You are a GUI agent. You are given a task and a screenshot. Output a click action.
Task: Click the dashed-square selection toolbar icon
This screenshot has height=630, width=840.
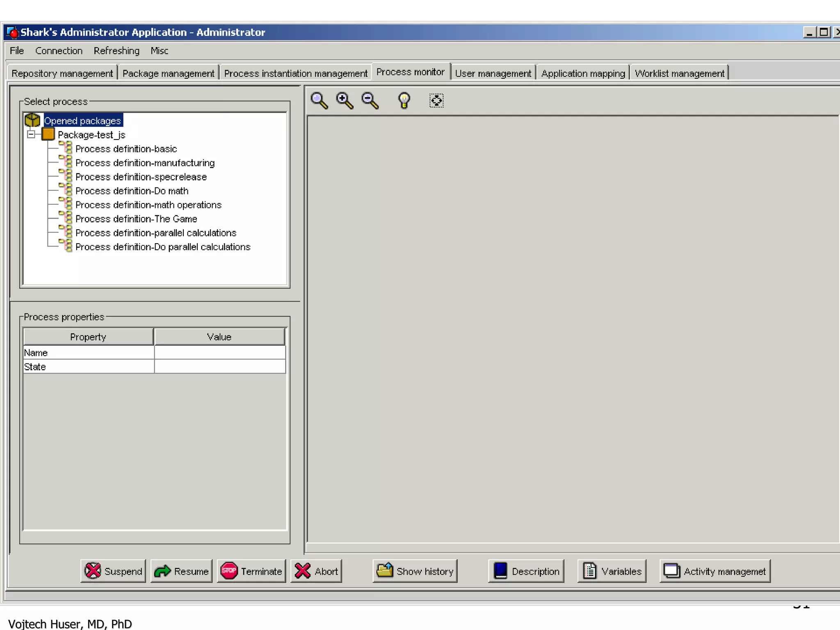[x=436, y=100]
